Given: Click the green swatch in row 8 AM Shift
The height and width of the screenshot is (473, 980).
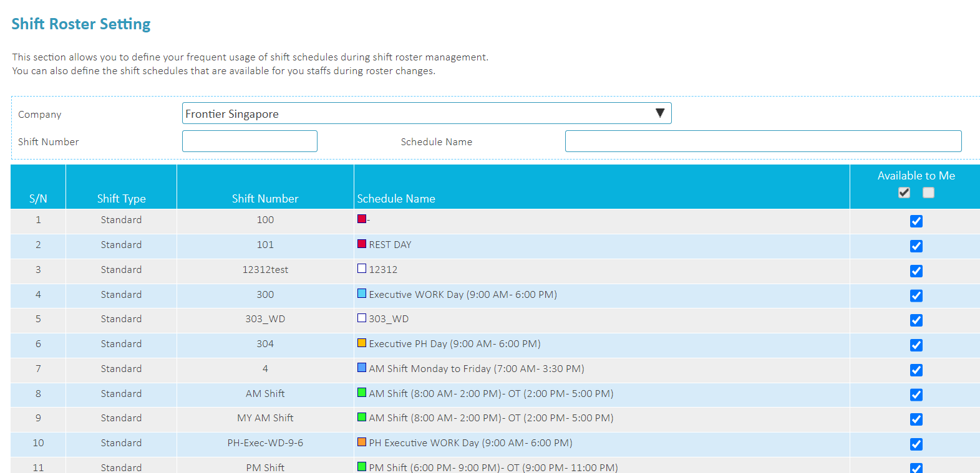Looking at the screenshot, I should coord(362,393).
